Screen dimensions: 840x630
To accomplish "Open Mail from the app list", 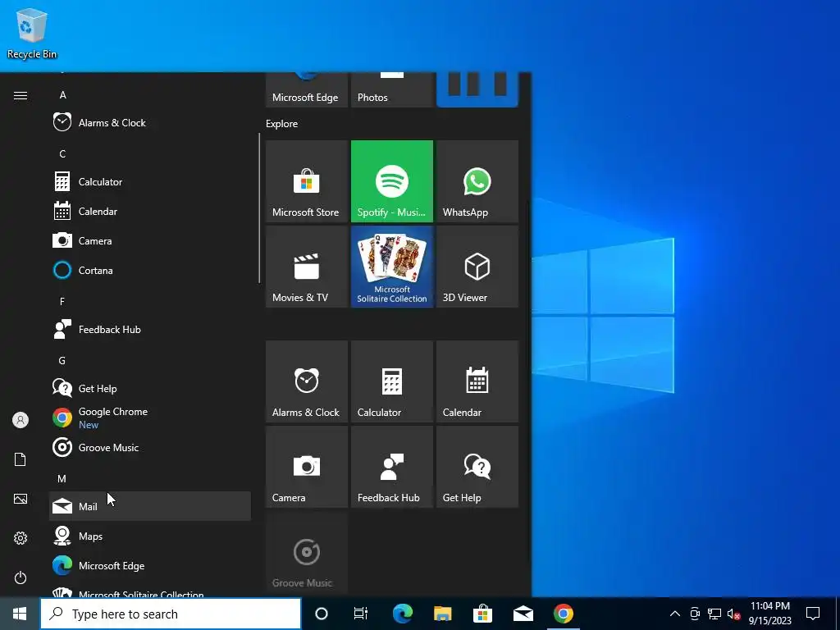I will pos(150,506).
